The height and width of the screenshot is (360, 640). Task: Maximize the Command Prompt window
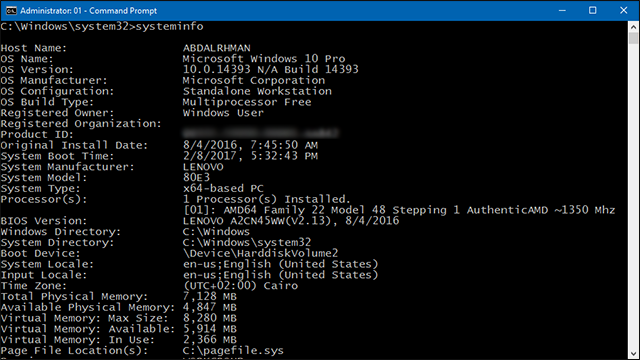[593, 11]
